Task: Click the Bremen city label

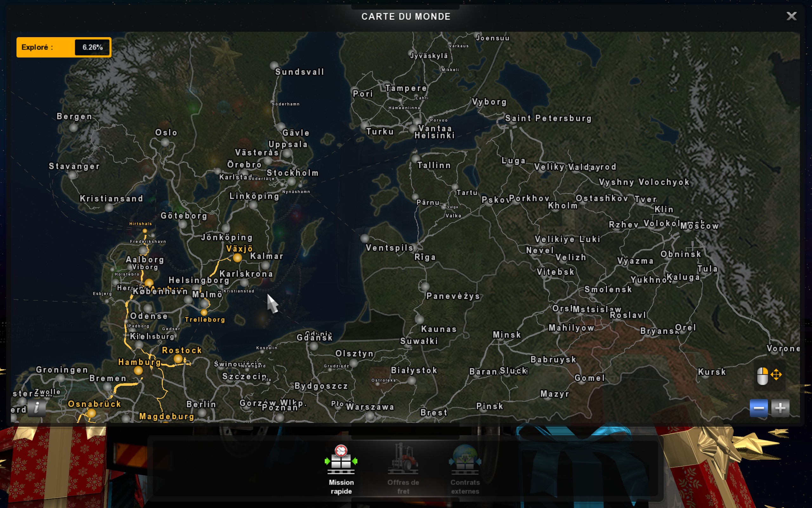Action: [x=108, y=378]
